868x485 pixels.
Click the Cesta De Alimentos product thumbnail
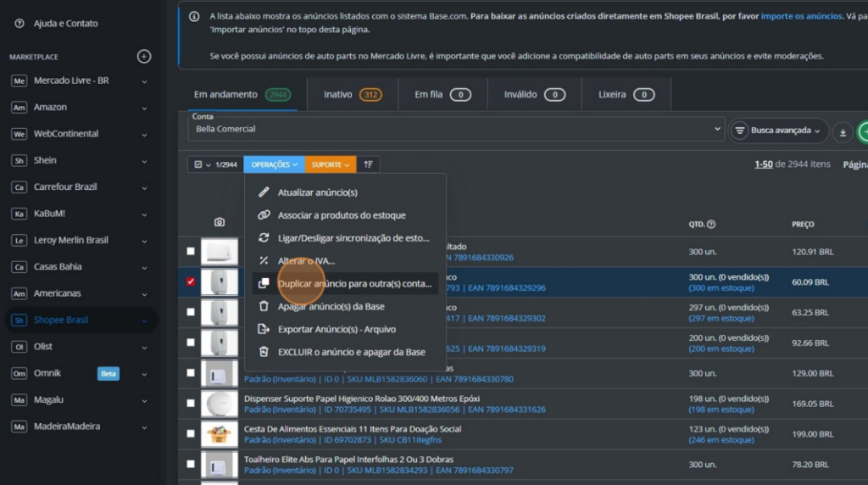[219, 434]
